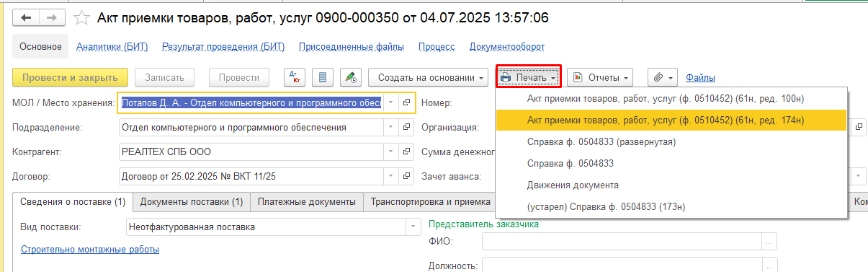Open Контрагент value form button

(406, 152)
